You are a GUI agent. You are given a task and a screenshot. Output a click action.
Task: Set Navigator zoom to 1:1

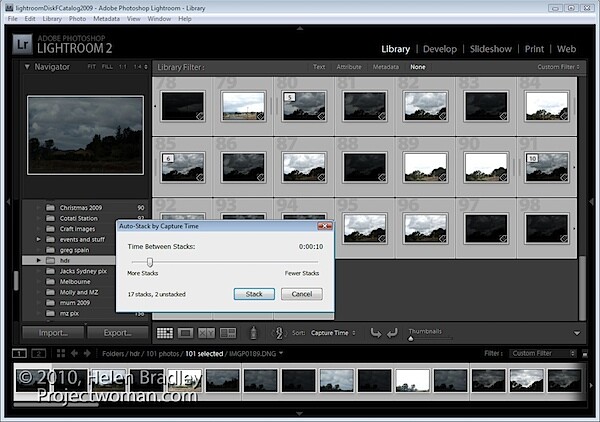click(x=122, y=67)
